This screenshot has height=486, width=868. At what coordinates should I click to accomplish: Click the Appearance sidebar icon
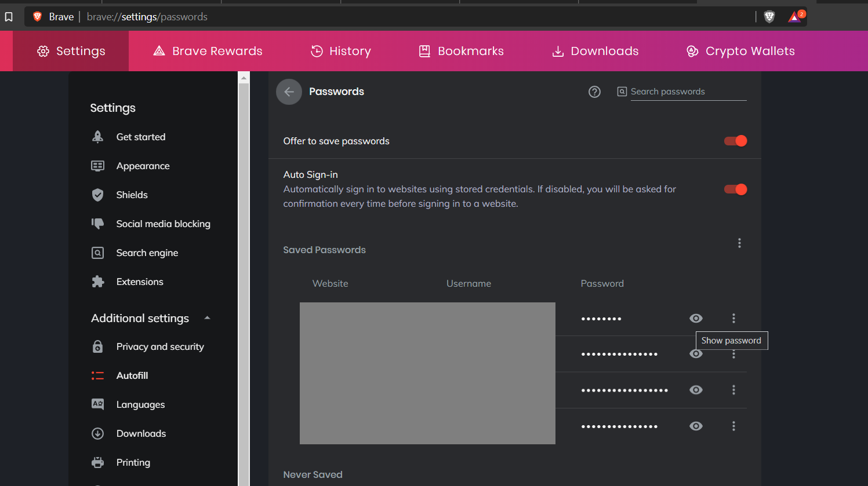97,166
